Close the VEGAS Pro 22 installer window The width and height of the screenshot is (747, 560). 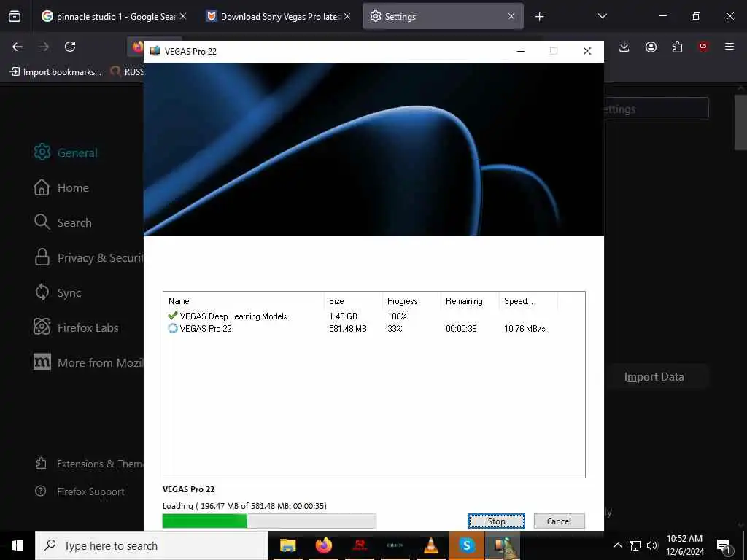point(587,51)
